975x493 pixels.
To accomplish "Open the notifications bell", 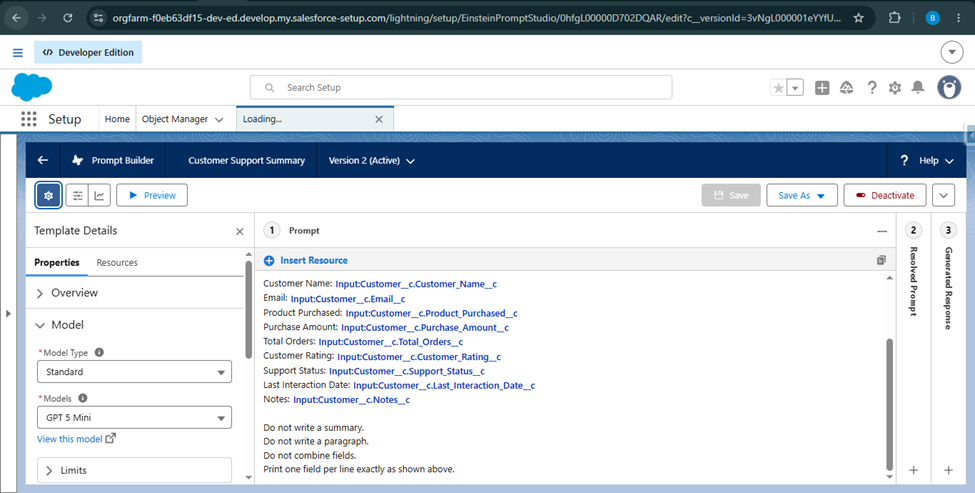I will pos(918,88).
